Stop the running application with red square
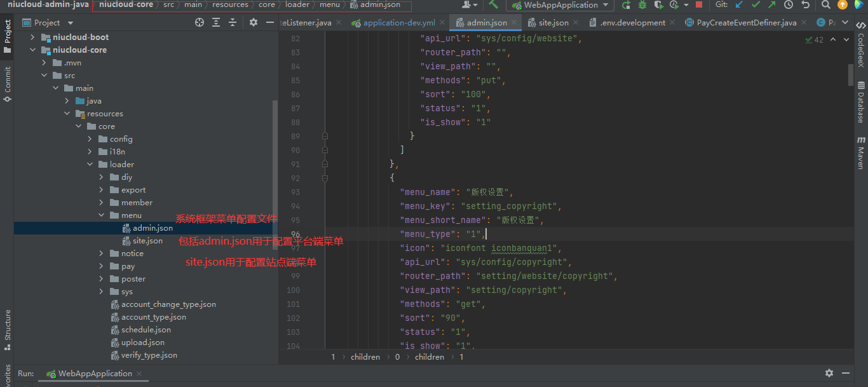 pos(699,5)
